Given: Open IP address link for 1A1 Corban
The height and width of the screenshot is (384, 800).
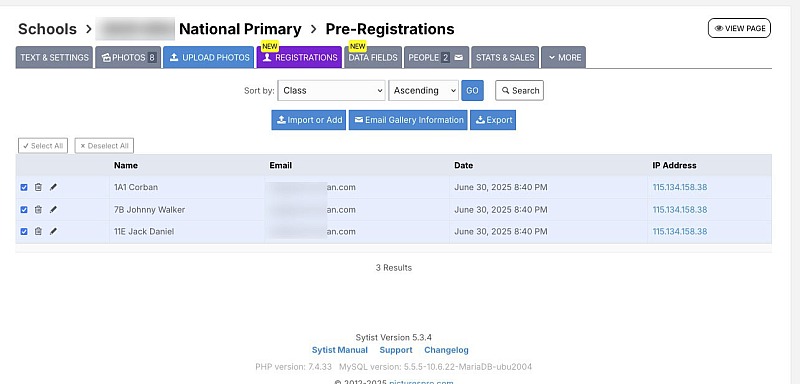Looking at the screenshot, I should (x=680, y=187).
